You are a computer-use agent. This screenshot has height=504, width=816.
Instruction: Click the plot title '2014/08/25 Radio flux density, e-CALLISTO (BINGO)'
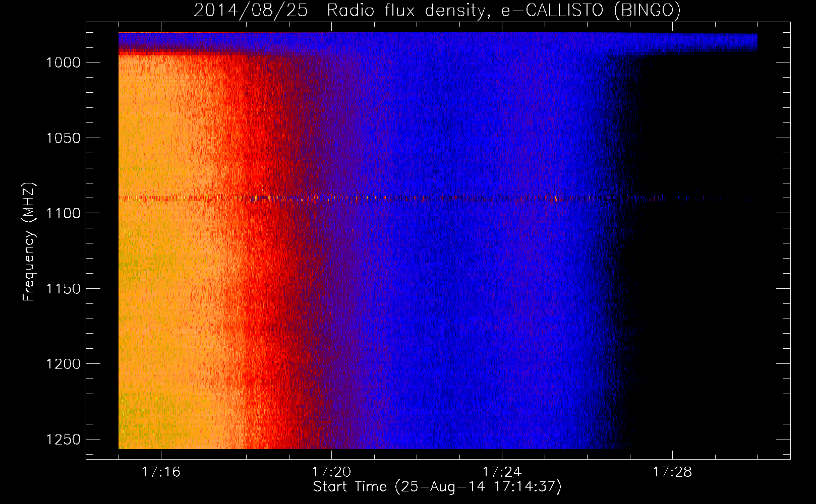[x=437, y=11]
